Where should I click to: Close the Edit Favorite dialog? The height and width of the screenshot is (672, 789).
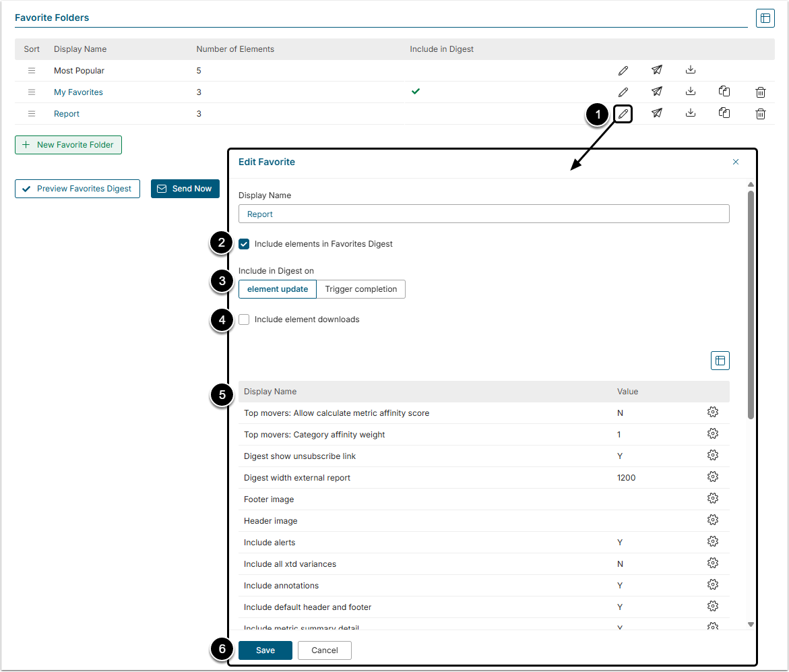(x=736, y=162)
